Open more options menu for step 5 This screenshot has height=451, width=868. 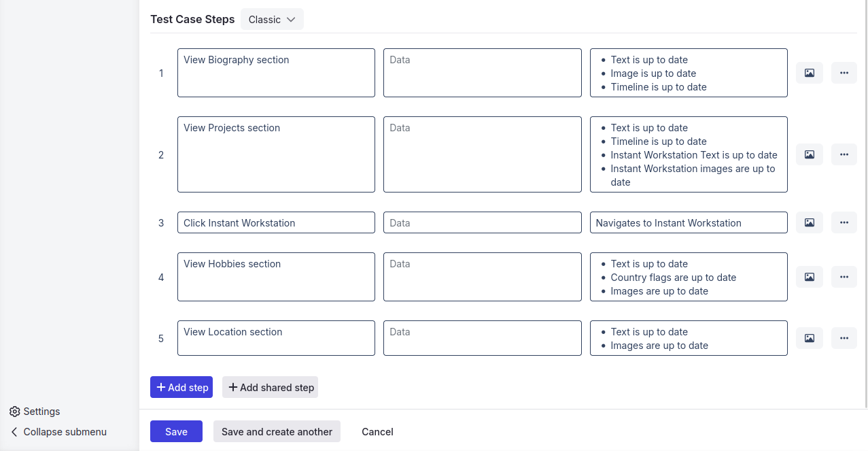coord(844,338)
